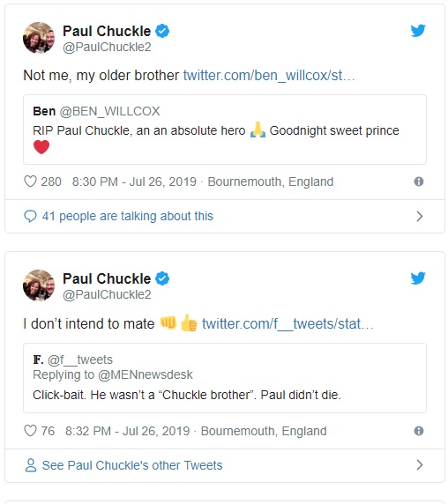Click the person icon beside other Tweets
This screenshot has height=504, width=448.
point(31,465)
